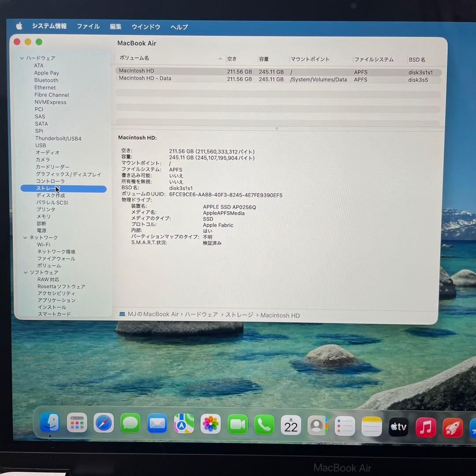476x476 pixels.
Task: Launch Apple Music from the Dock
Action: (x=424, y=427)
